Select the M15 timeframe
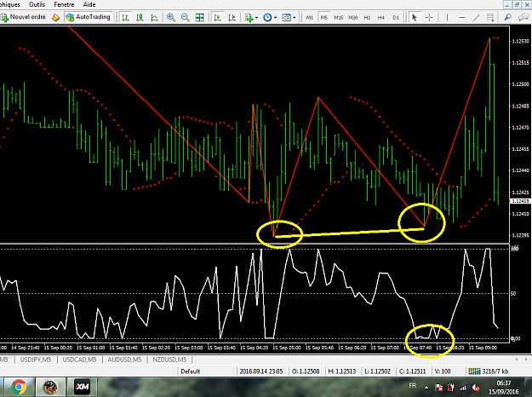The image size is (532, 397). pyautogui.click(x=338, y=17)
